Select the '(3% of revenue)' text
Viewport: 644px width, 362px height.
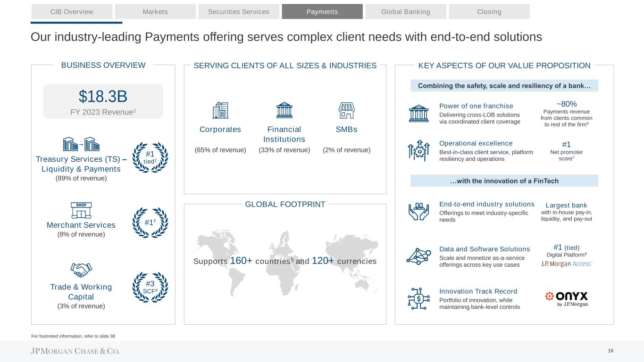pyautogui.click(x=81, y=306)
